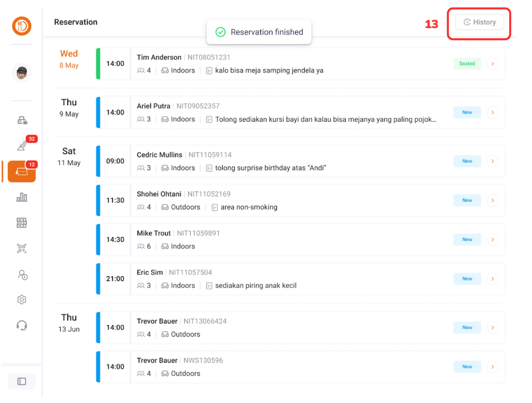Open the History panel
The image size is (532, 403).
coord(479,22)
